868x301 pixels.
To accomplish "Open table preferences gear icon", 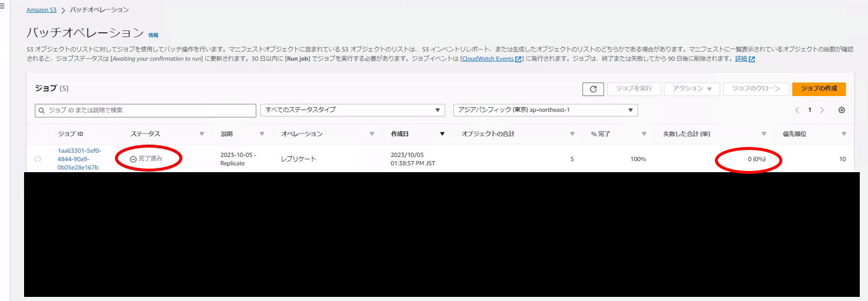I will pyautogui.click(x=842, y=110).
